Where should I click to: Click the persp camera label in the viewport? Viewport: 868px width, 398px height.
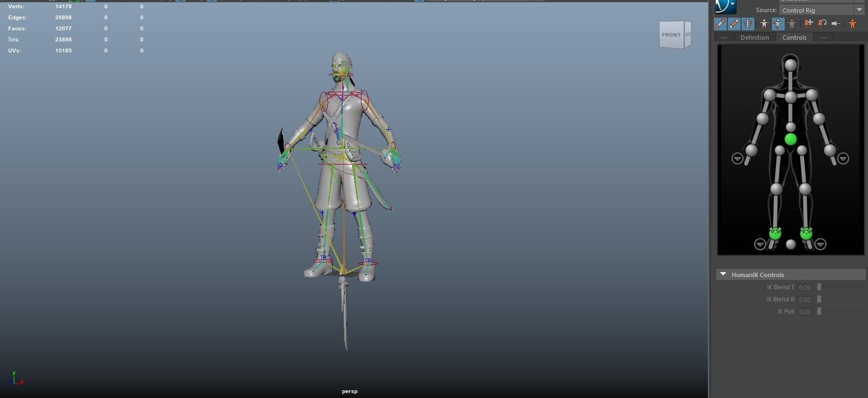coord(350,391)
